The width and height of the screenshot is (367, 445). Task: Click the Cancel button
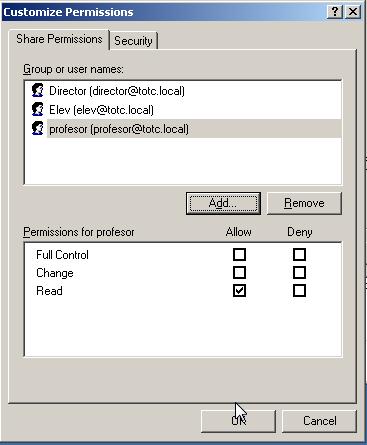click(x=319, y=421)
